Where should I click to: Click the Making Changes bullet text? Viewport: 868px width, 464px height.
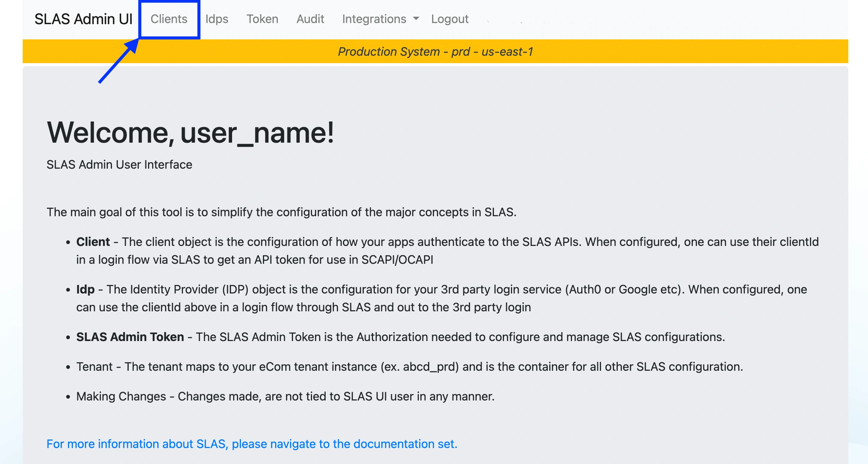pyautogui.click(x=285, y=396)
